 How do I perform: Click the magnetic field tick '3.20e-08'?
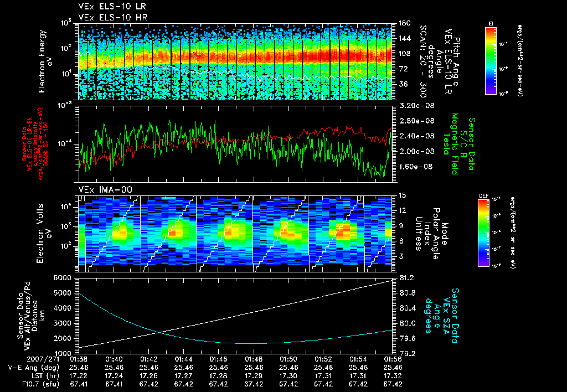[416, 106]
